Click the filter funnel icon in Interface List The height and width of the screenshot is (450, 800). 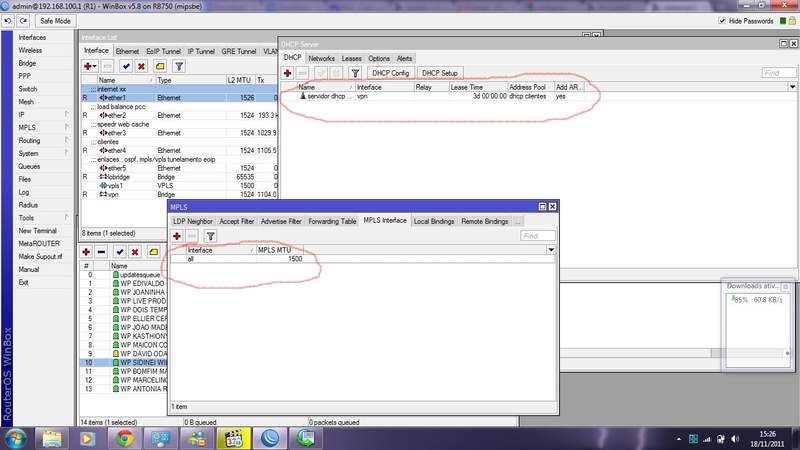[179, 66]
